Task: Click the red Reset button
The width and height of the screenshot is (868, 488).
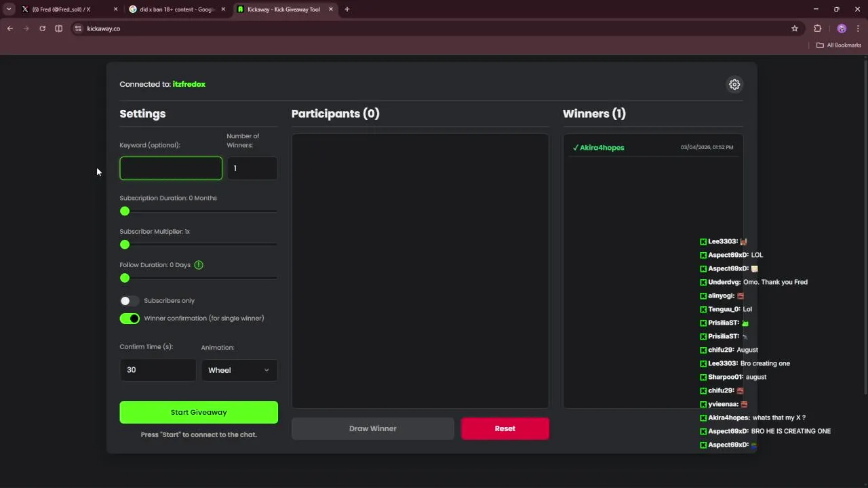Action: [505, 428]
